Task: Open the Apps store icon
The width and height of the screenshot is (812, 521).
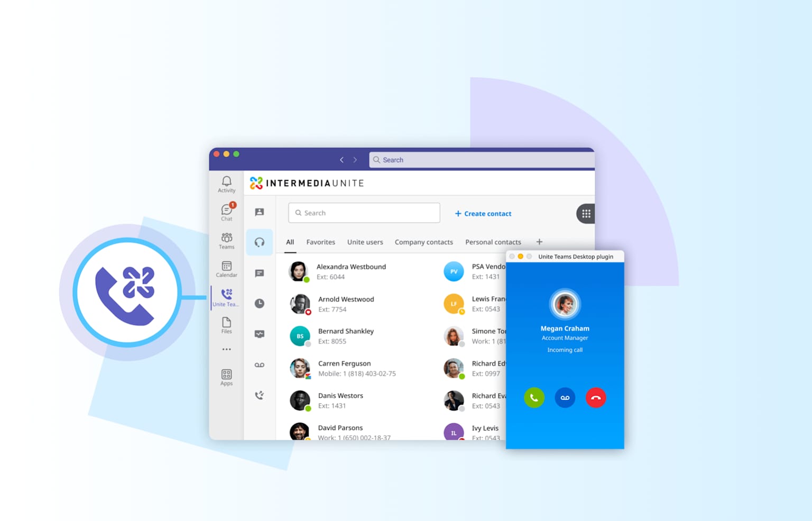Action: [226, 377]
